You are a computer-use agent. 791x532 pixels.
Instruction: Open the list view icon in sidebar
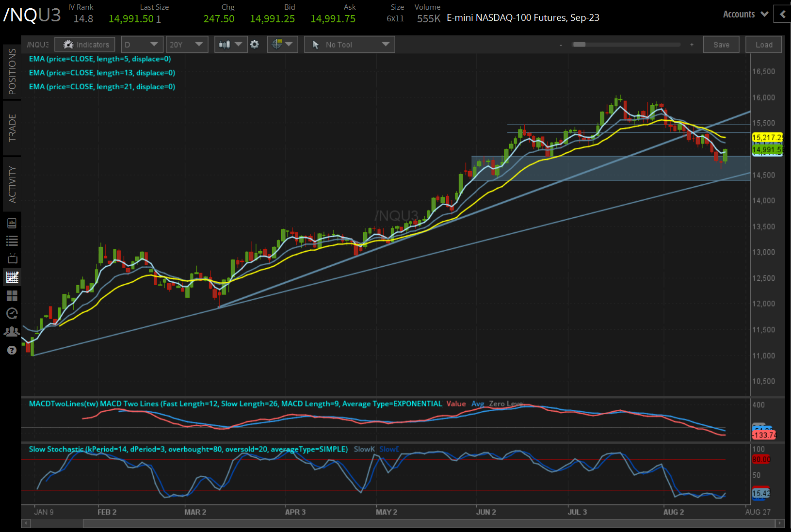click(x=12, y=241)
